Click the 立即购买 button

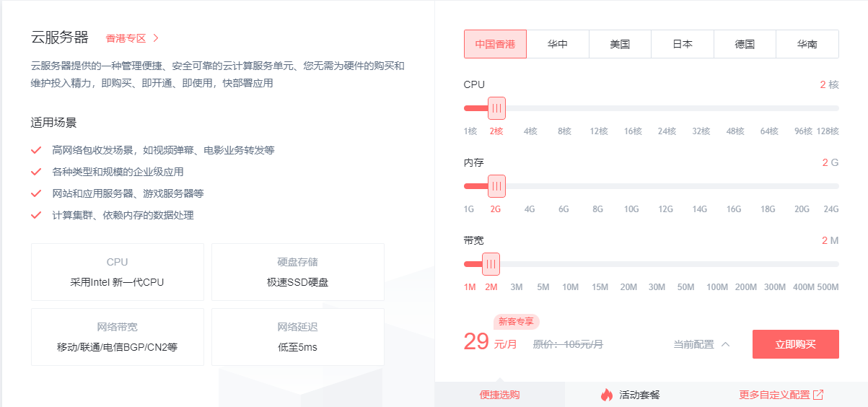(x=796, y=344)
